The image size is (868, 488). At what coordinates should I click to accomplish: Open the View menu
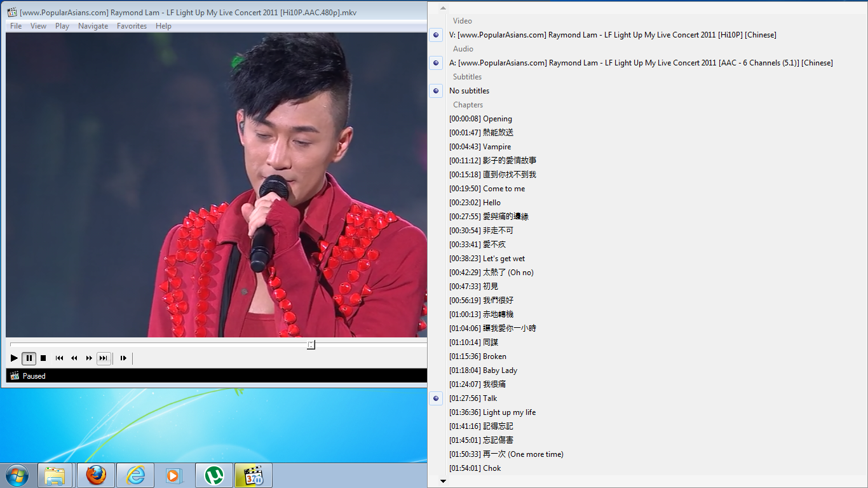tap(39, 26)
